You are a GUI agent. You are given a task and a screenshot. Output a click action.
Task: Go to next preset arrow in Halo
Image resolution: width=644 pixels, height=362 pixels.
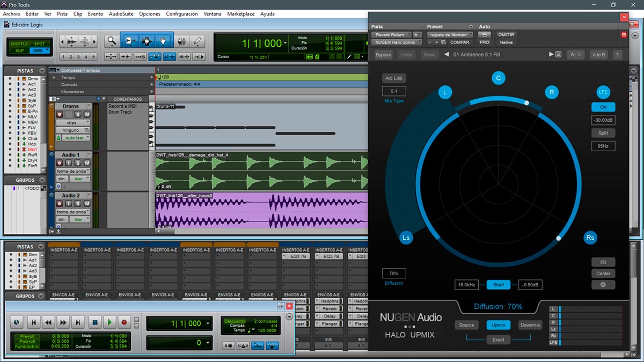[x=551, y=55]
